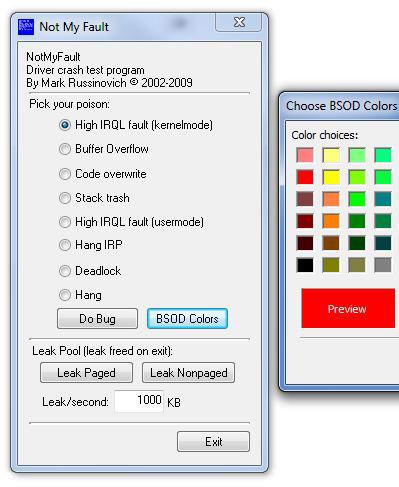Open the BSOD Colors dialog button
This screenshot has height=487, width=399.
point(187,319)
